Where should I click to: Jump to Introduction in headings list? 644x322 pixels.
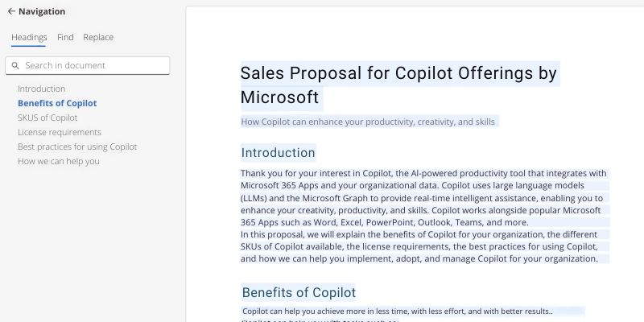tap(42, 89)
